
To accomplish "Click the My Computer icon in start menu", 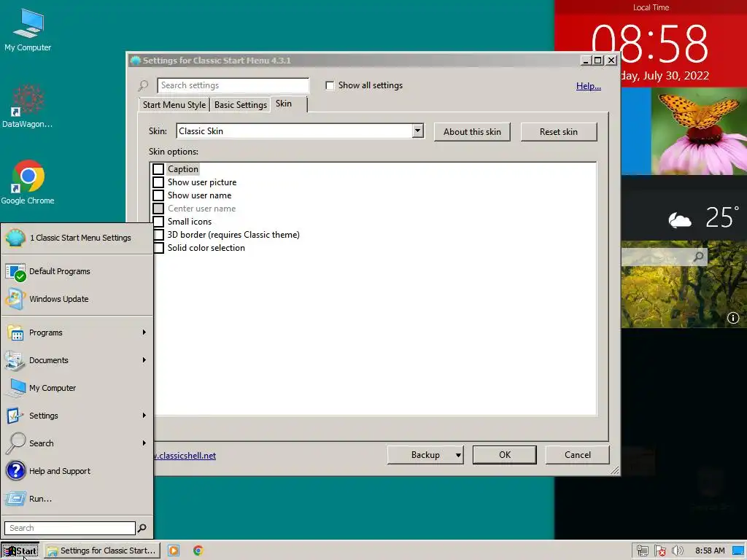I will click(16, 388).
